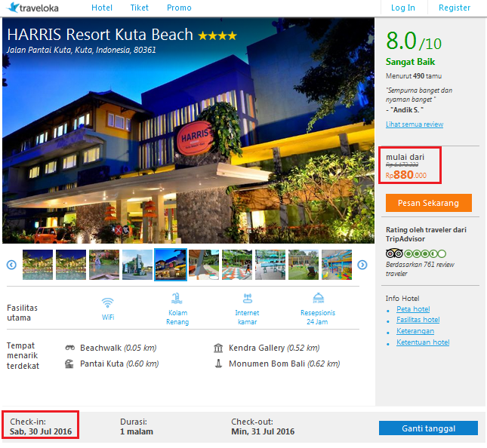The height and width of the screenshot is (448, 487).
Task: Click the Monumen Bom Bali (0.62 km) text
Action: tap(285, 364)
